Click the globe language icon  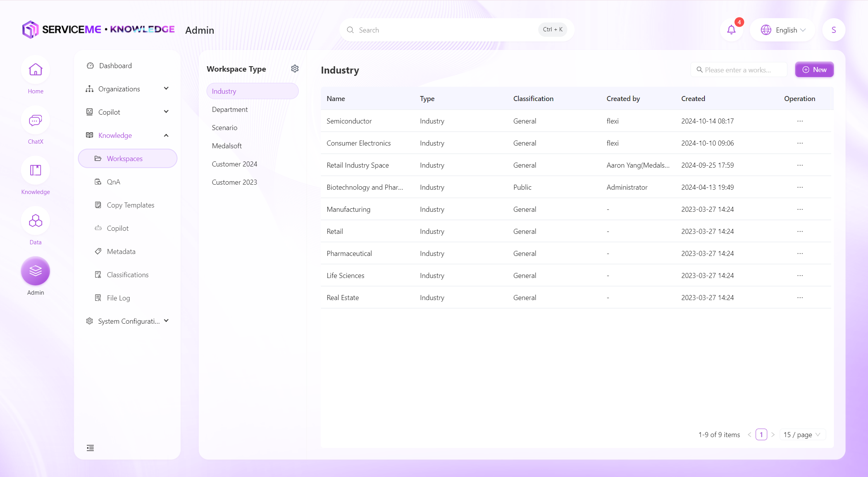(x=766, y=30)
